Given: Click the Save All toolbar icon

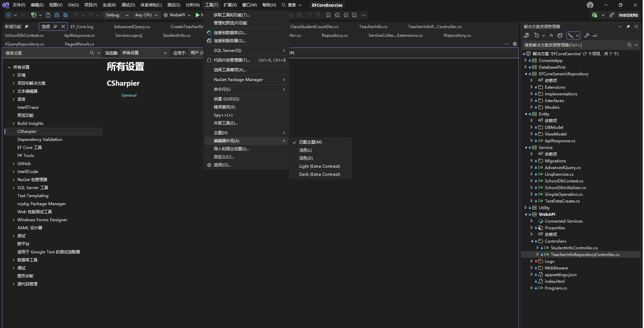Looking at the screenshot, I should 66,15.
